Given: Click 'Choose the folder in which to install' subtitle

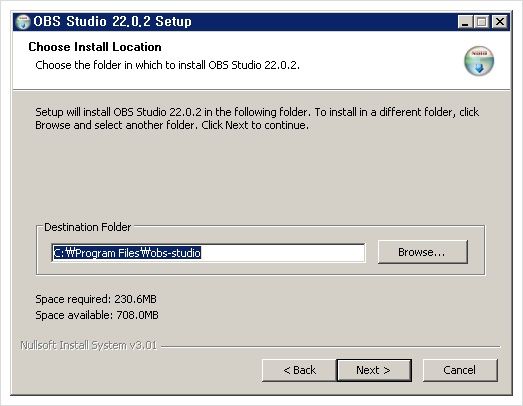Looking at the screenshot, I should click(x=167, y=65).
